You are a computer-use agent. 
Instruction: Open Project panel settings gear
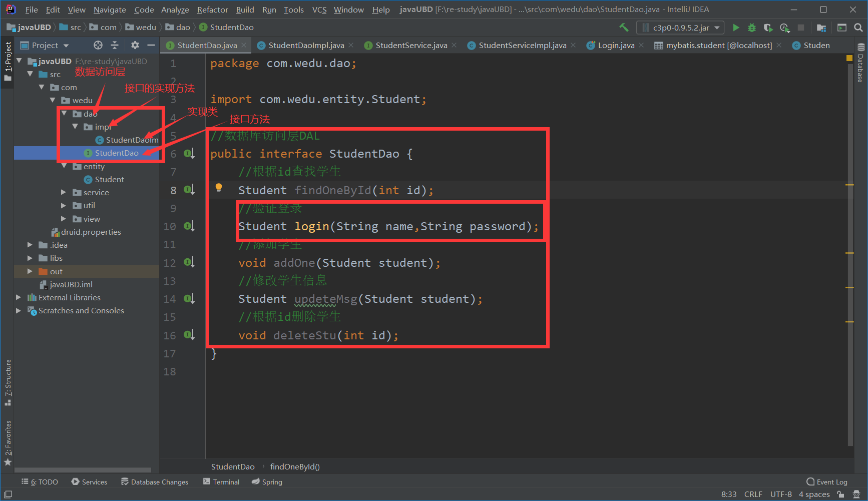pos(135,45)
